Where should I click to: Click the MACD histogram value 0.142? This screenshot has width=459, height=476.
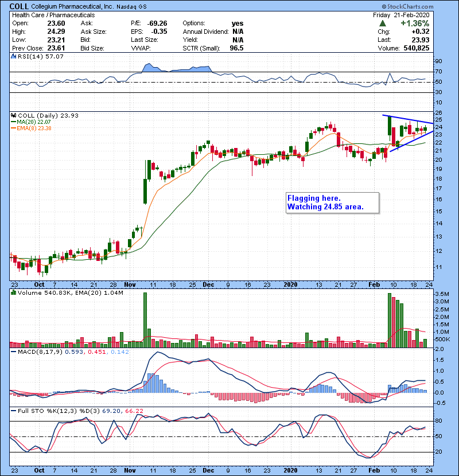(x=120, y=352)
